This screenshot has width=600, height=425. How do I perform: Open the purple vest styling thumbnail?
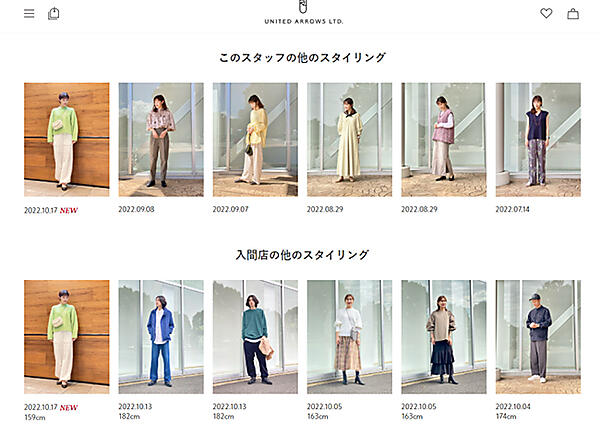pos(444,140)
